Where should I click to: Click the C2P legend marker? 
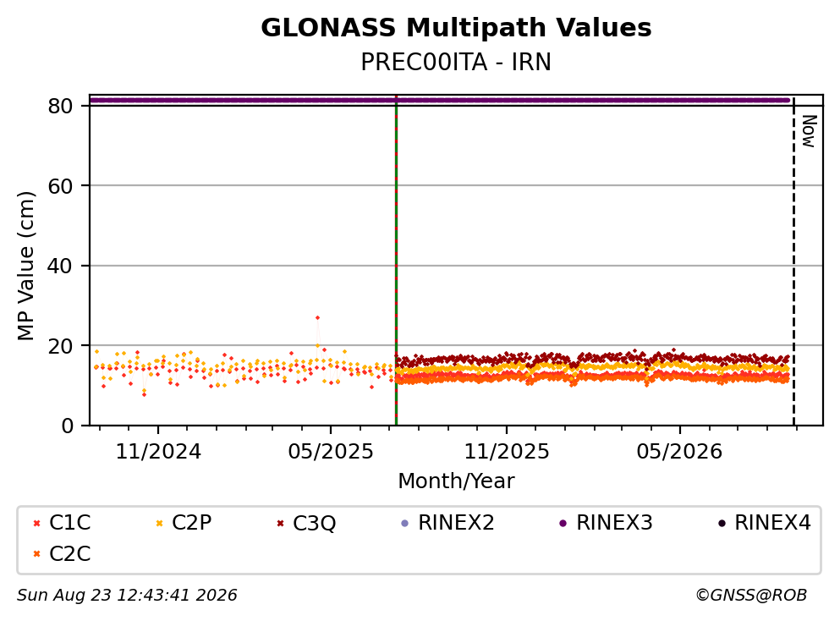click(x=159, y=523)
